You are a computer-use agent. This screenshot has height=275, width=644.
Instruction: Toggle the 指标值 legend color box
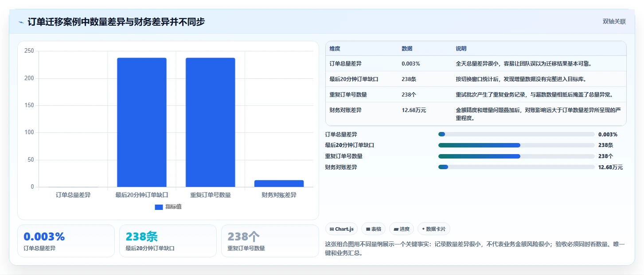159,207
